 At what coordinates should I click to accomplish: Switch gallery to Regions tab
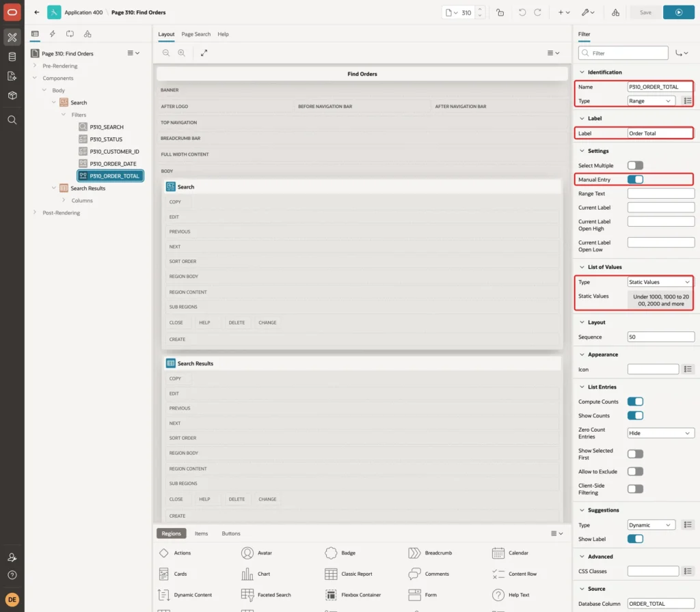tap(172, 533)
